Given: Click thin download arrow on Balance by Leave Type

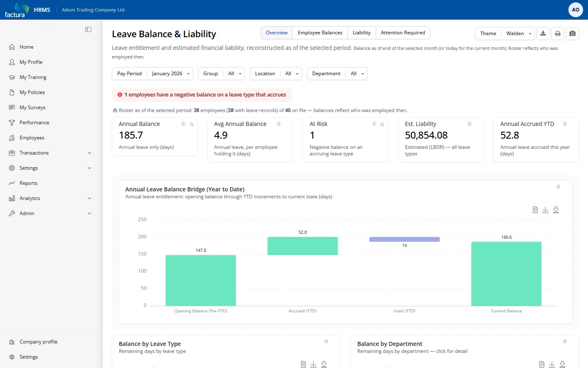Looking at the screenshot, I should tap(313, 364).
